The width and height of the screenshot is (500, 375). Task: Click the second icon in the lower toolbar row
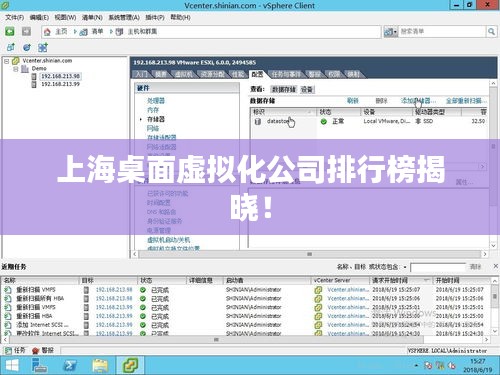27,48
